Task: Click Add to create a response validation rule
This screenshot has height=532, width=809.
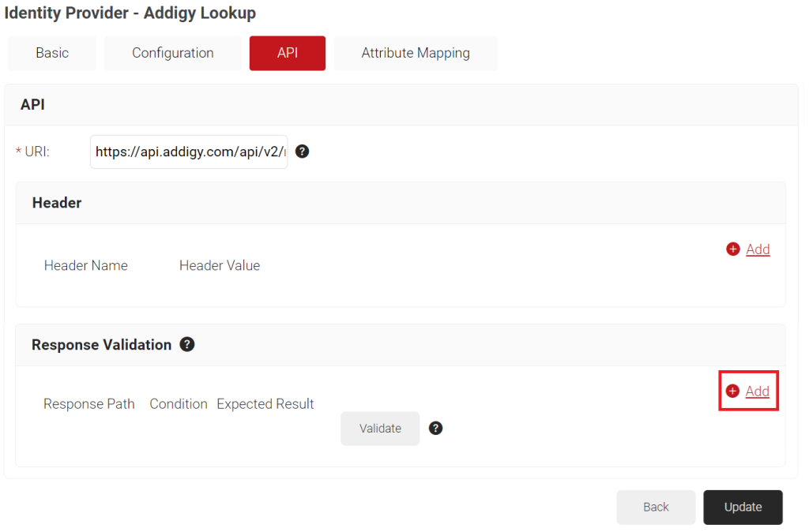Action: pyautogui.click(x=757, y=390)
